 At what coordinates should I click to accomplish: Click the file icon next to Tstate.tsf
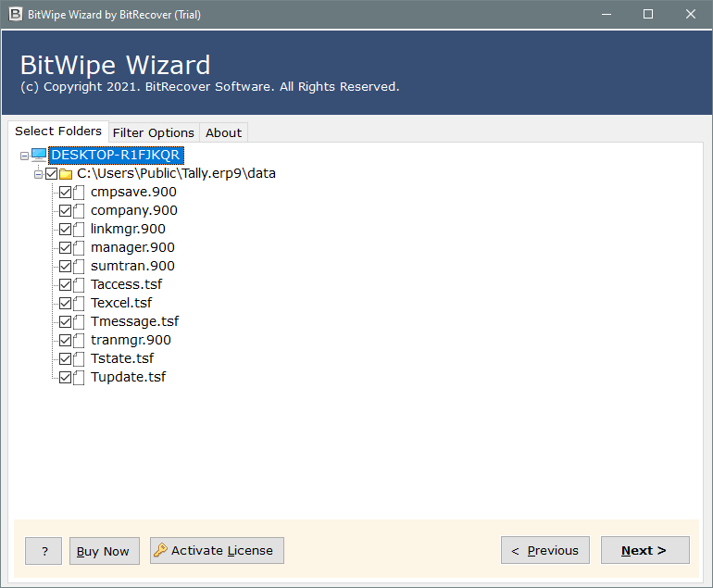[x=79, y=358]
